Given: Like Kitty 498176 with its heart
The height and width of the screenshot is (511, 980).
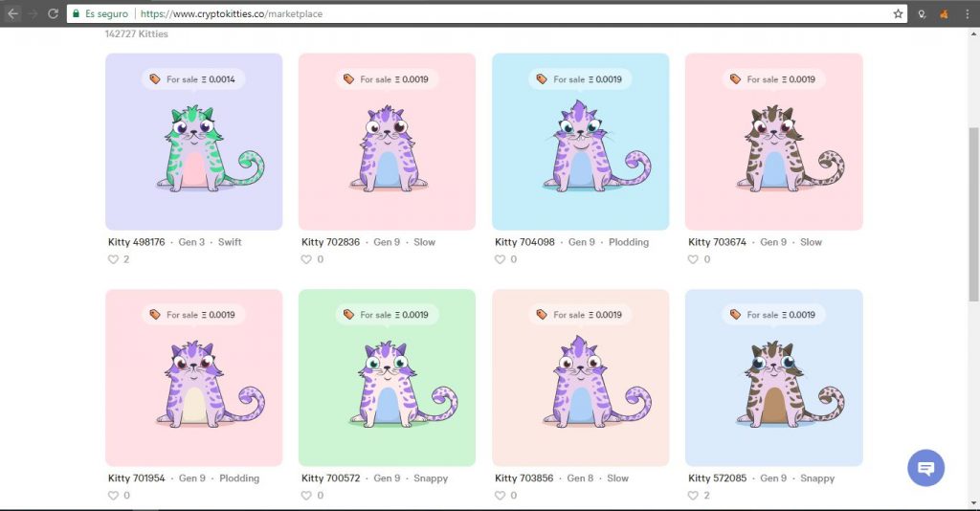Looking at the screenshot, I should pyautogui.click(x=113, y=259).
